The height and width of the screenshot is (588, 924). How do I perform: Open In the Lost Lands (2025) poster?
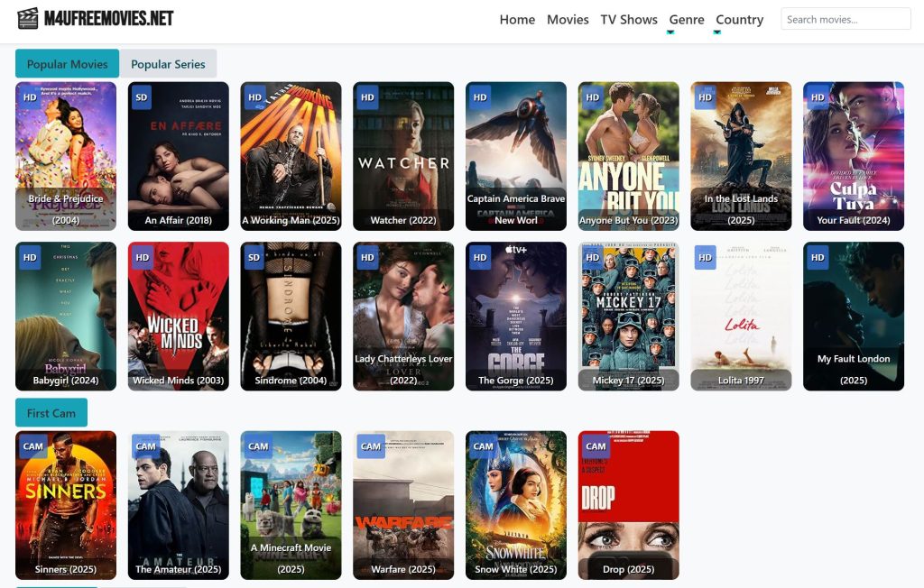coord(742,156)
